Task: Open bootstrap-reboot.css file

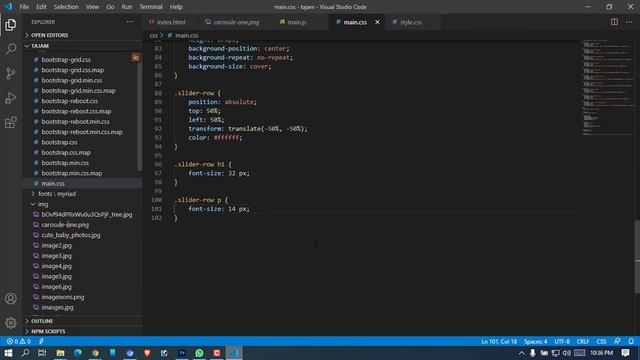Action: (69, 101)
